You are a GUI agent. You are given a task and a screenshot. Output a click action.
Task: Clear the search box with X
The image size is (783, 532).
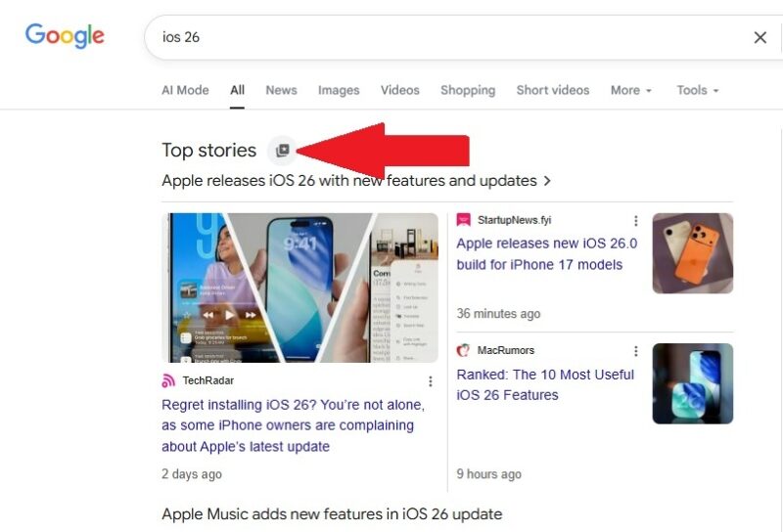click(760, 37)
